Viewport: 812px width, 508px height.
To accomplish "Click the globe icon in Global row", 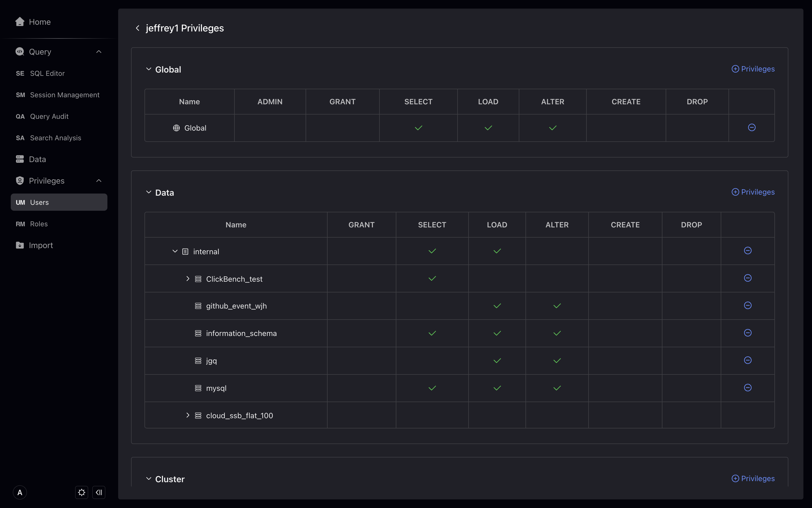I will pos(176,128).
